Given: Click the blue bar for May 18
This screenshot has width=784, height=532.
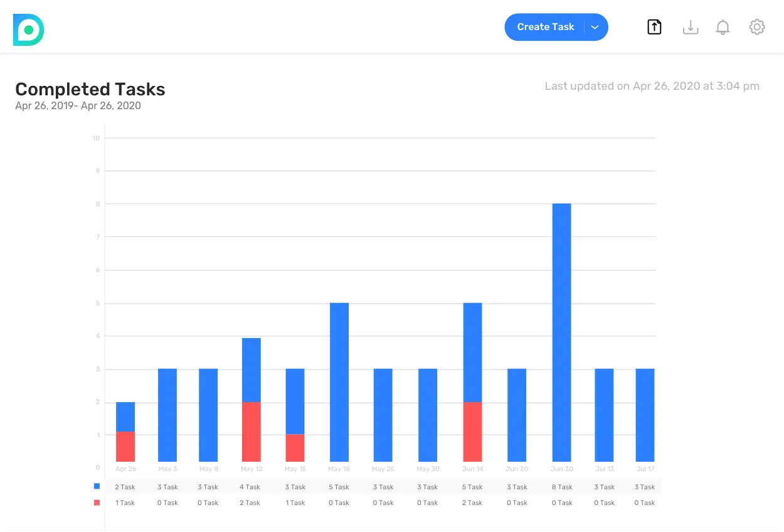Looking at the screenshot, I should point(339,382).
